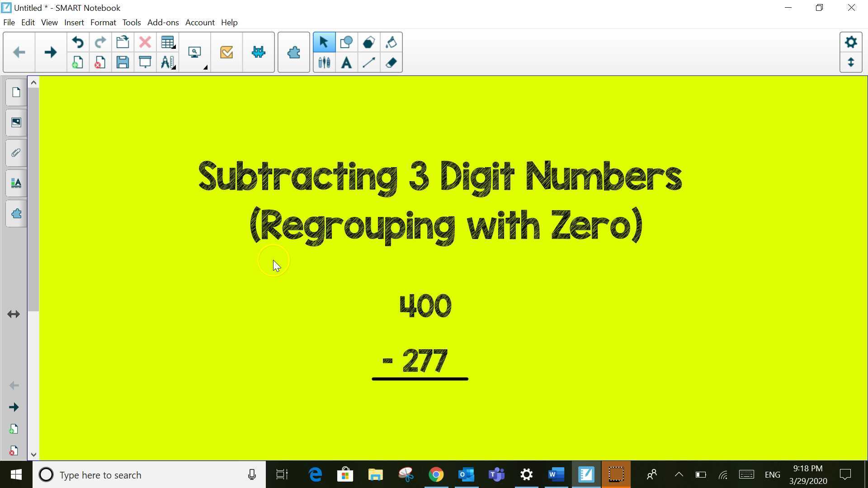Image resolution: width=868 pixels, height=488 pixels.
Task: Open the Format menu
Action: point(103,22)
